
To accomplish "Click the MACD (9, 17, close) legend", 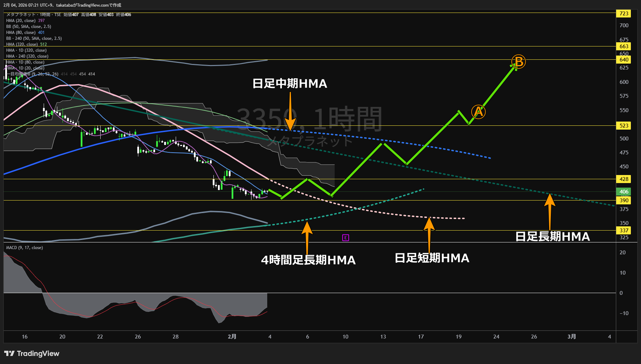I will tap(24, 248).
